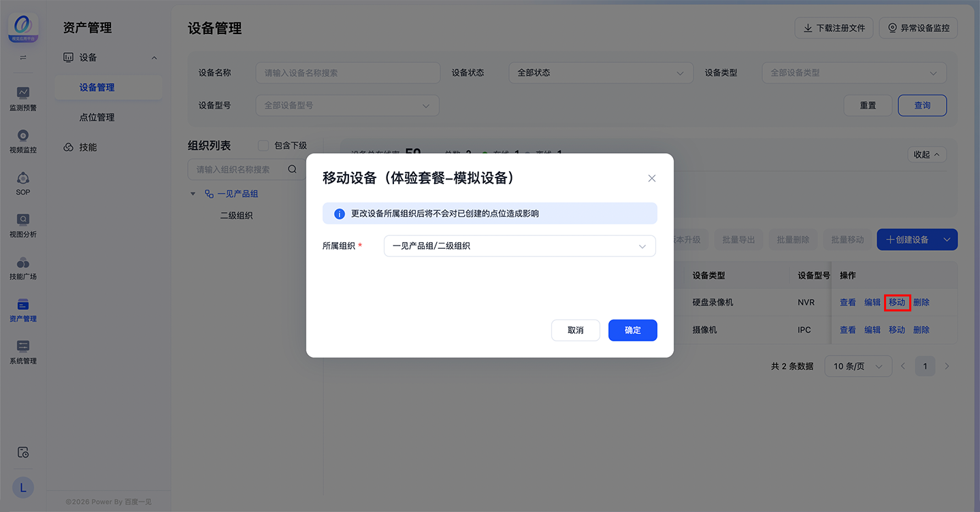Click the IPC device model cell
980x512 pixels.
point(804,330)
